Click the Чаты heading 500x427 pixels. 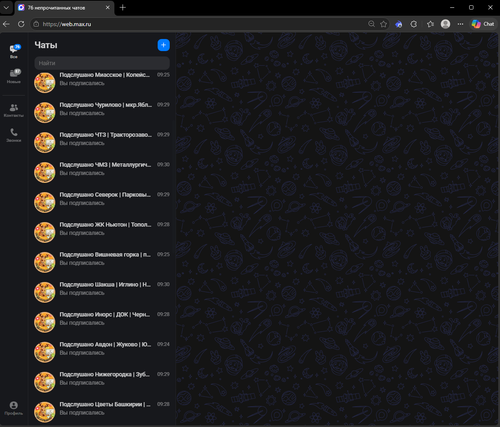tap(46, 45)
